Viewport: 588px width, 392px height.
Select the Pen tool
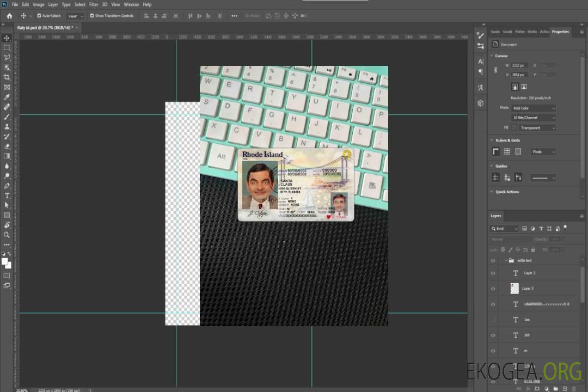(7, 186)
